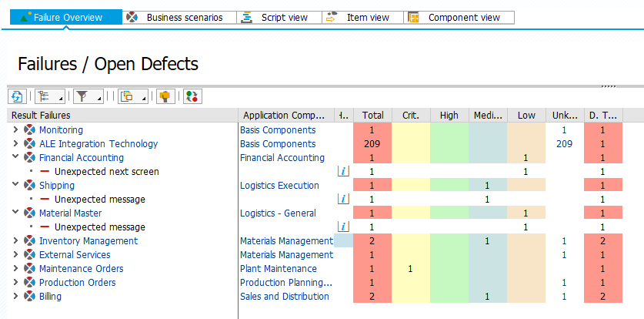Screen dimensions: 644x319
Task: Click the Filter funnel toolbar icon
Action: [x=86, y=96]
